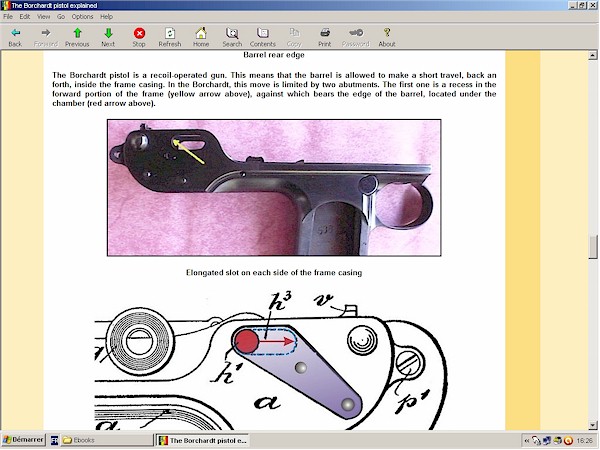The image size is (600, 450).
Task: Switch to Ebooks folder taskbar button
Action: click(106, 440)
